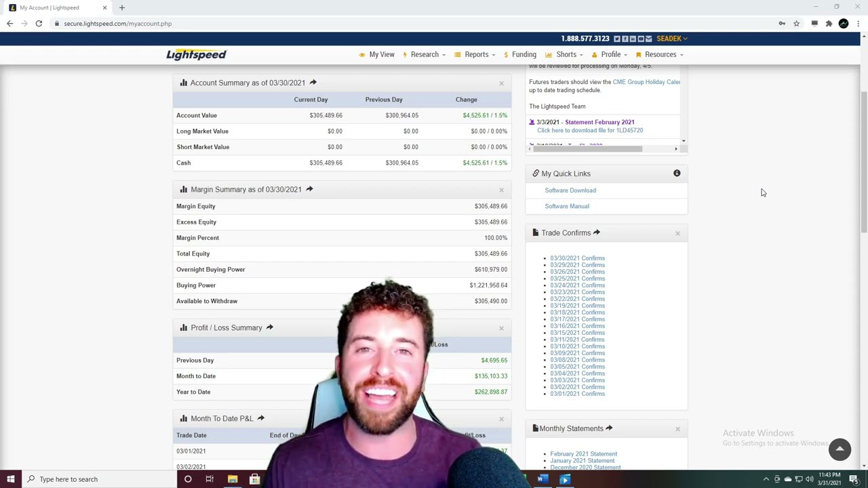Screen dimensions: 868x488
Task: Click Account Value $305,489.66 cell
Action: (325, 115)
